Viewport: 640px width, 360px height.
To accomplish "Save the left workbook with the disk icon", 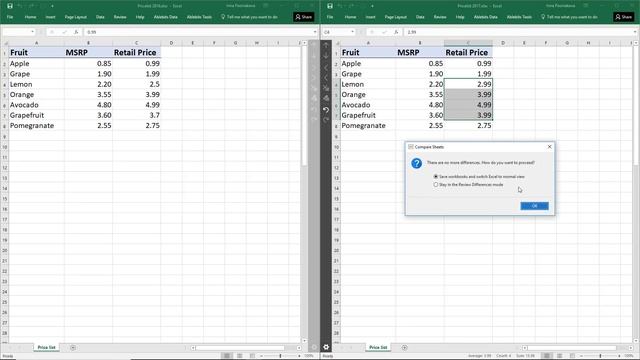I will pyautogui.click(x=10, y=6).
